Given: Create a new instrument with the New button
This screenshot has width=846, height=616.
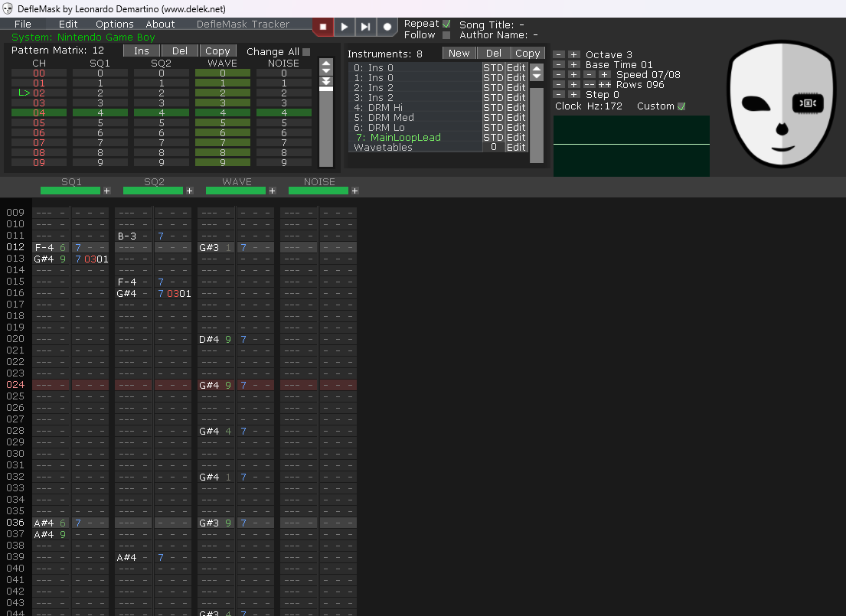Looking at the screenshot, I should click(459, 53).
